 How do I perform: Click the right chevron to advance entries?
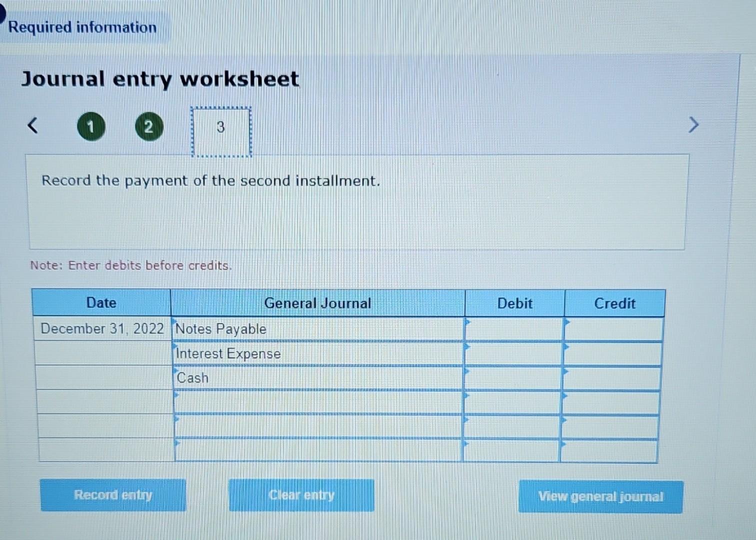point(693,125)
